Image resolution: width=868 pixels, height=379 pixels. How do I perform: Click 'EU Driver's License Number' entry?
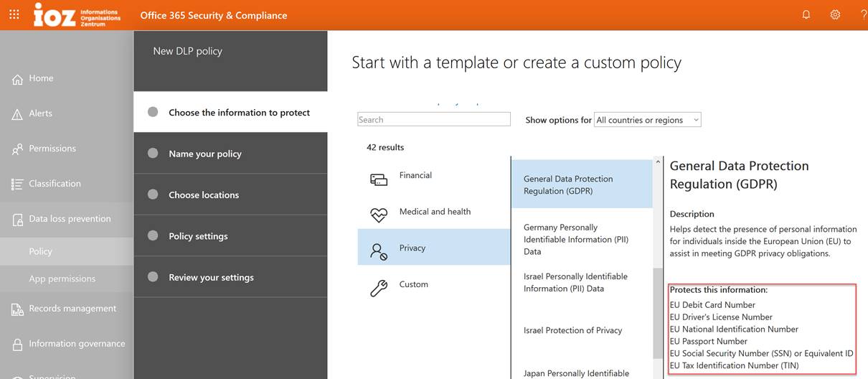tap(721, 317)
